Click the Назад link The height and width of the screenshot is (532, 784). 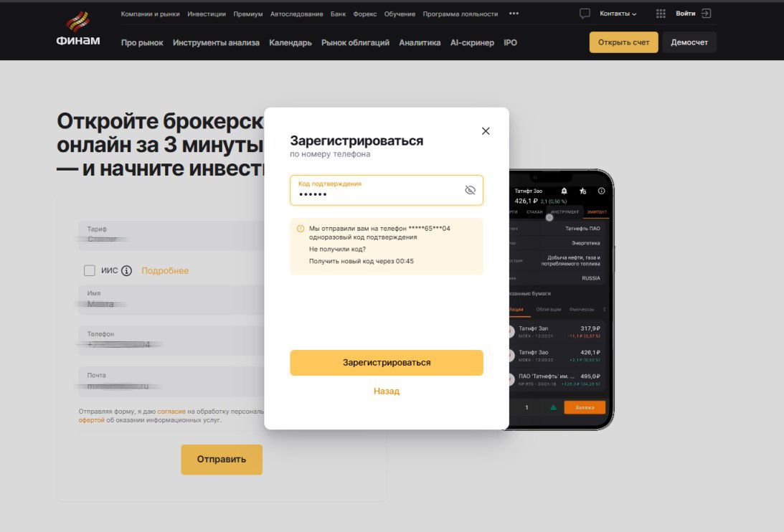coord(387,391)
